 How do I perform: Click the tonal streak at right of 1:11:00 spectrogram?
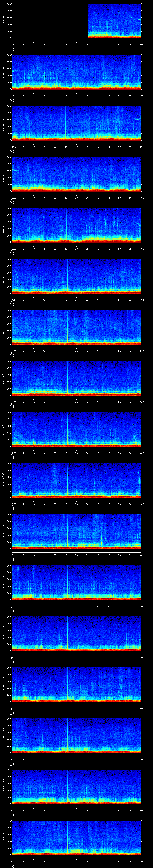pyautogui.click(x=137, y=119)
